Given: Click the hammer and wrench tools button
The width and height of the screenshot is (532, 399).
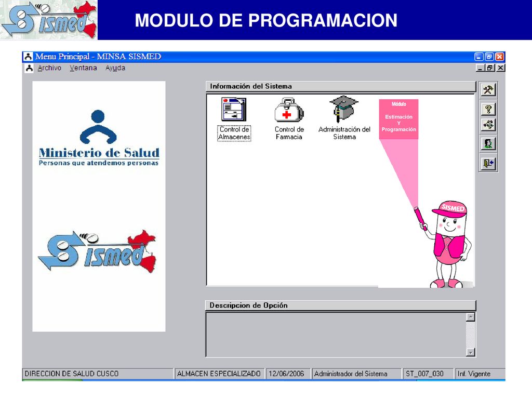Looking at the screenshot, I should click(488, 90).
